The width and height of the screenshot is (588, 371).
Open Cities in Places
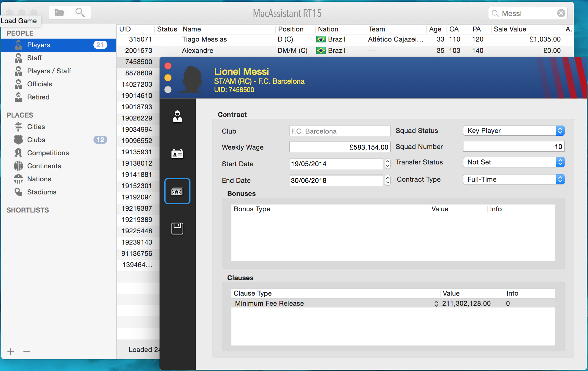59,127
